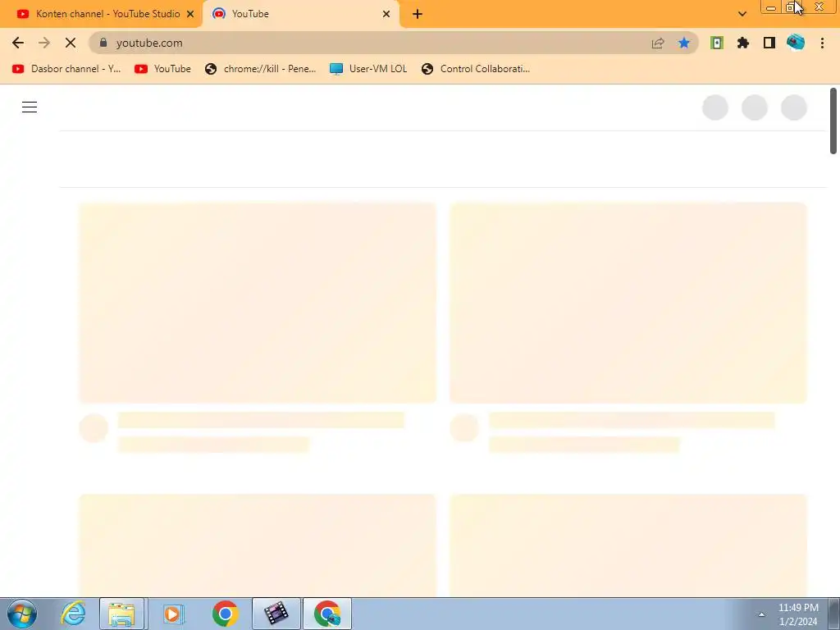Click the taskbar clock showing 11:49 PM
840x630 pixels.
tap(798, 614)
